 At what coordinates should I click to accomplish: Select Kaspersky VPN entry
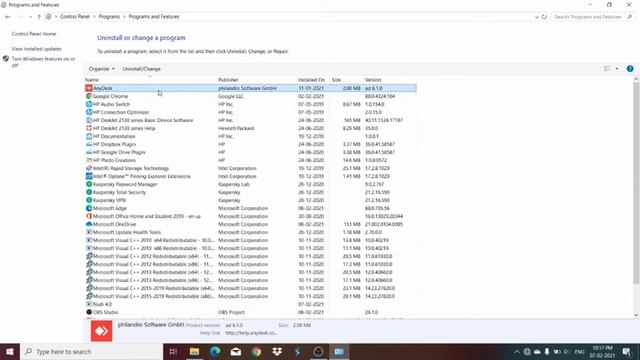pos(251,200)
